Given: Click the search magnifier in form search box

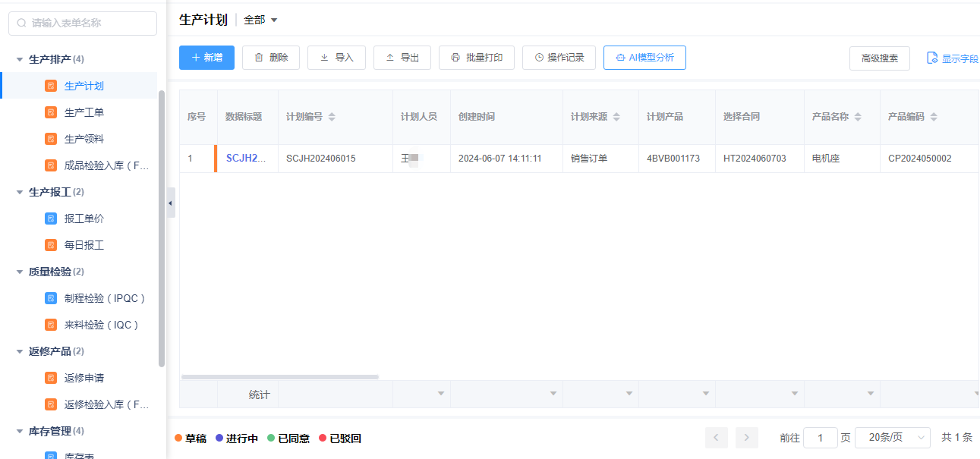Looking at the screenshot, I should (21, 23).
